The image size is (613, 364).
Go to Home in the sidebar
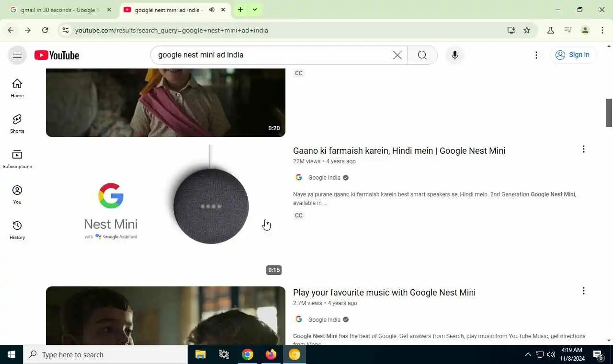coord(17,88)
